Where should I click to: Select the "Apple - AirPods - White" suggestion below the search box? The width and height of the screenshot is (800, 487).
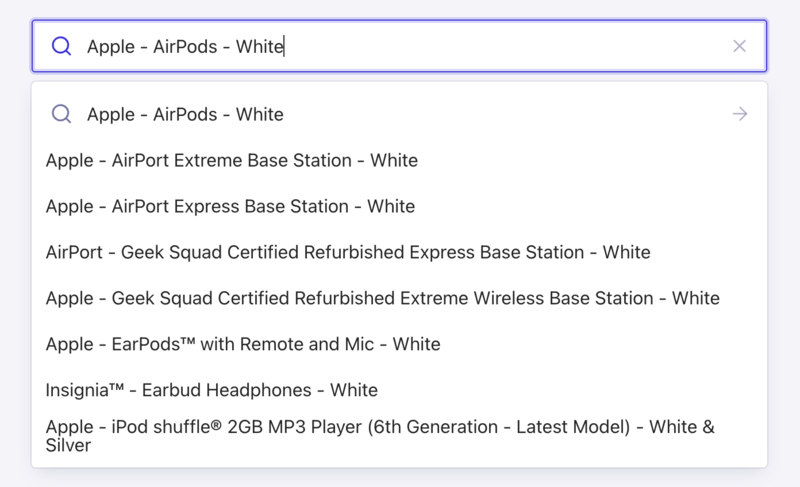click(185, 114)
